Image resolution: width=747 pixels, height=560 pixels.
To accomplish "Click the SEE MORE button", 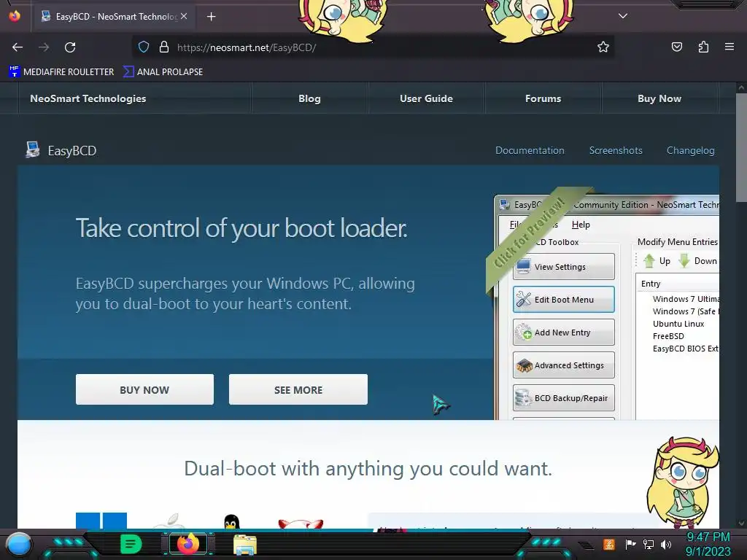I will pos(298,389).
